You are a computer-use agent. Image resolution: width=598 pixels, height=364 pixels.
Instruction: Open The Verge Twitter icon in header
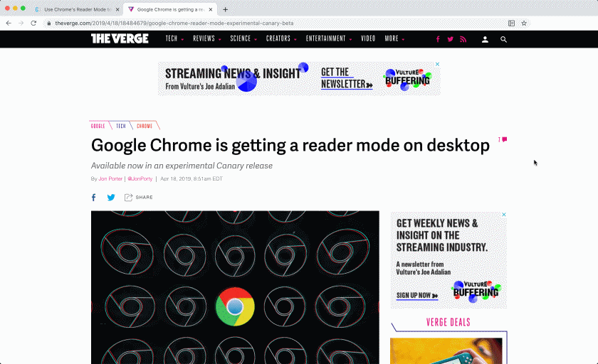click(450, 39)
